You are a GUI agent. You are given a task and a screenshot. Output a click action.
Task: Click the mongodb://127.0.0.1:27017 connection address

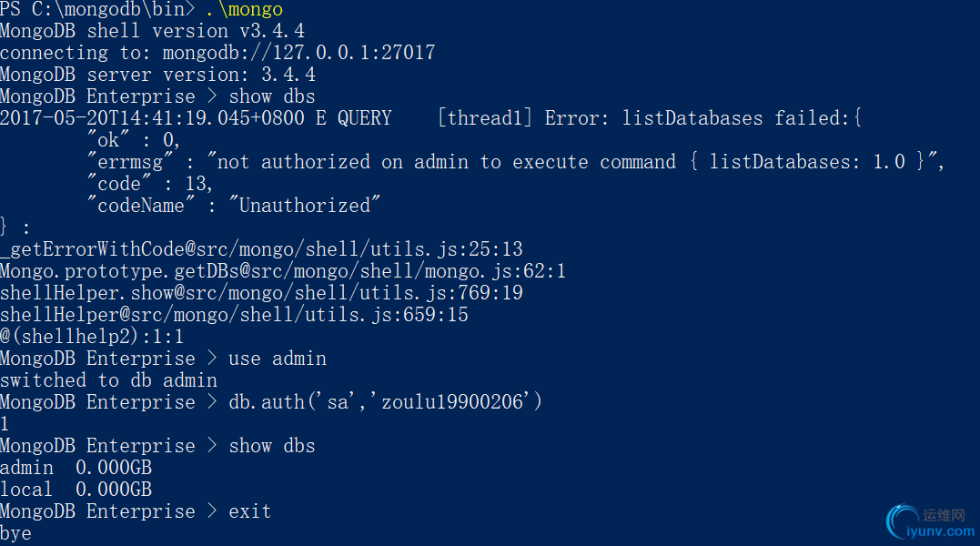tap(298, 53)
